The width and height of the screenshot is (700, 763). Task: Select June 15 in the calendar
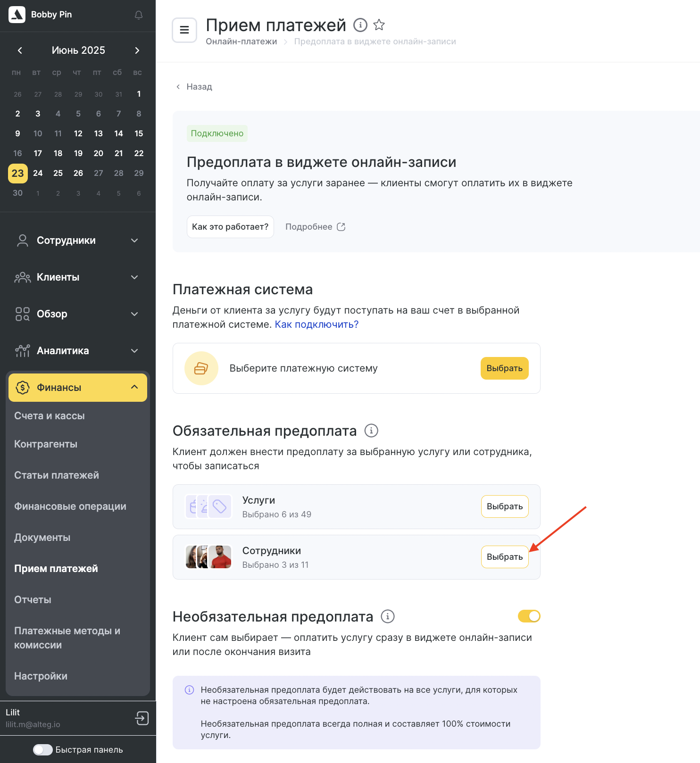click(139, 133)
